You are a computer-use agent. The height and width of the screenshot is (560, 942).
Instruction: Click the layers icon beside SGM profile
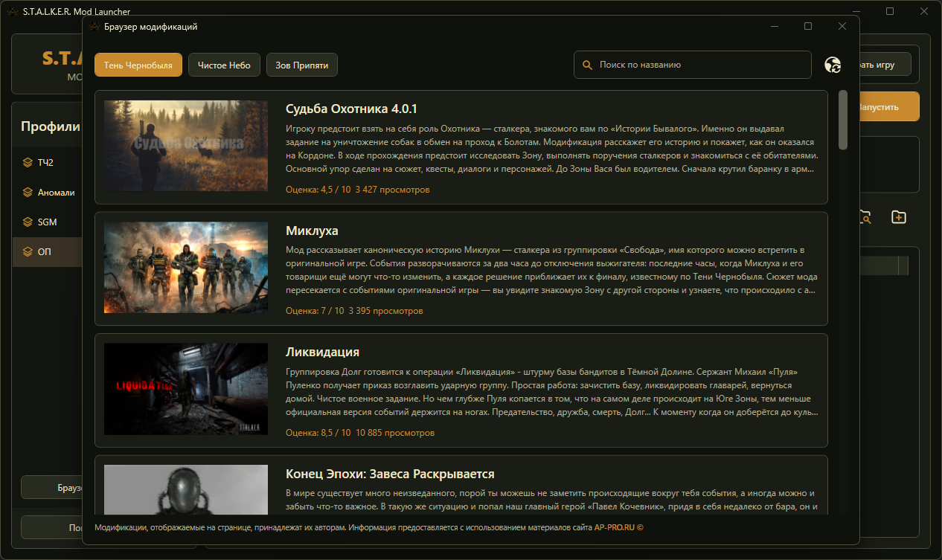click(28, 222)
